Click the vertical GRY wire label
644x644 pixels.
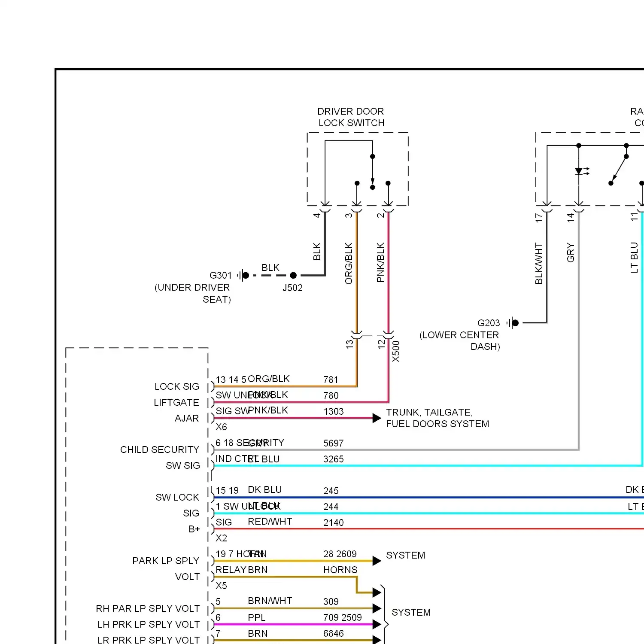click(x=571, y=252)
